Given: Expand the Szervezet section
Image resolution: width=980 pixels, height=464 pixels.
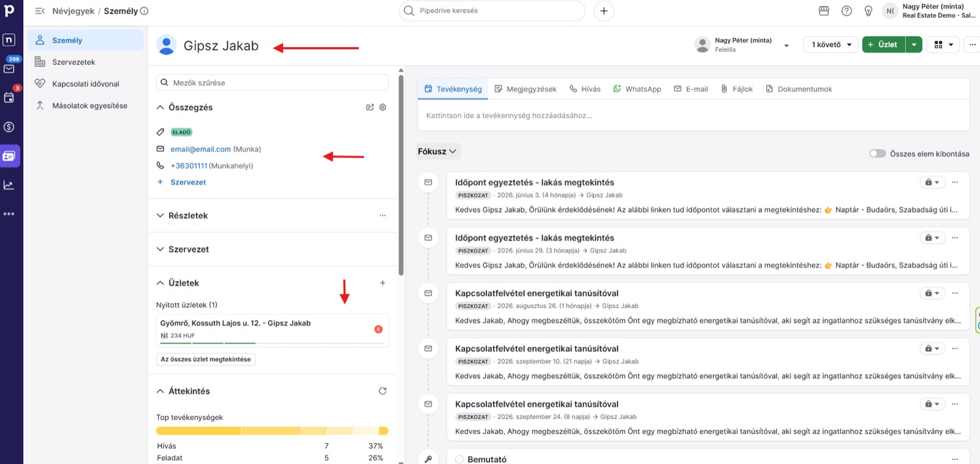Looking at the screenshot, I should 160,249.
